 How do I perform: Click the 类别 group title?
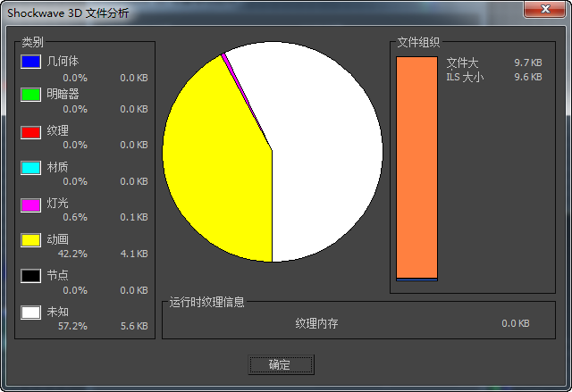coord(32,42)
